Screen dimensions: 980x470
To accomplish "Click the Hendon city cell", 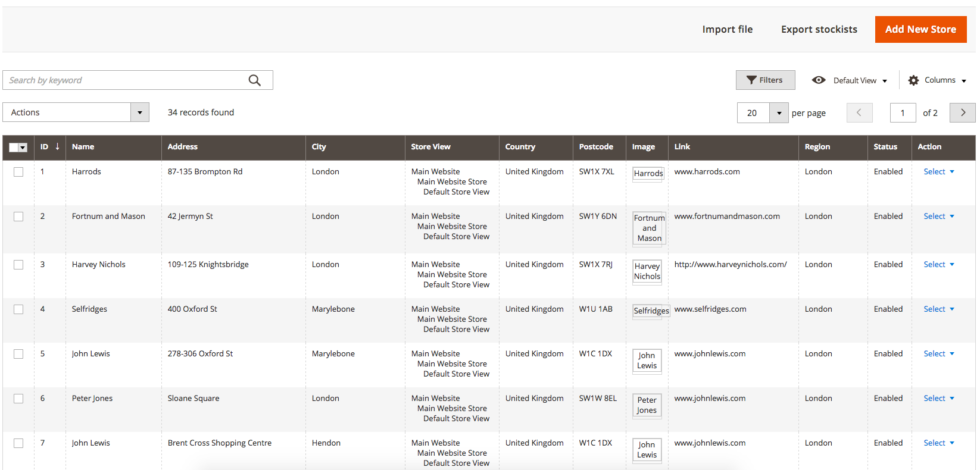I will [326, 443].
